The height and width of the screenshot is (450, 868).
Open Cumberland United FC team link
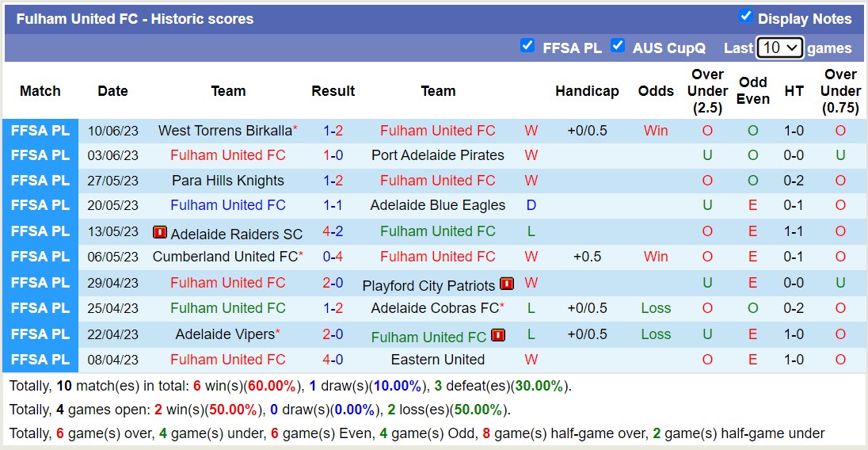pyautogui.click(x=225, y=256)
